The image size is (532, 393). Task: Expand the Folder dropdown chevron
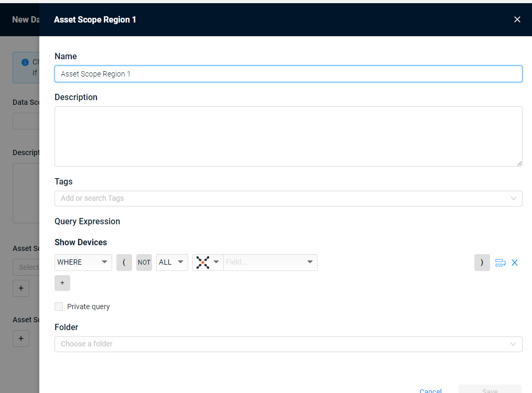pos(513,344)
